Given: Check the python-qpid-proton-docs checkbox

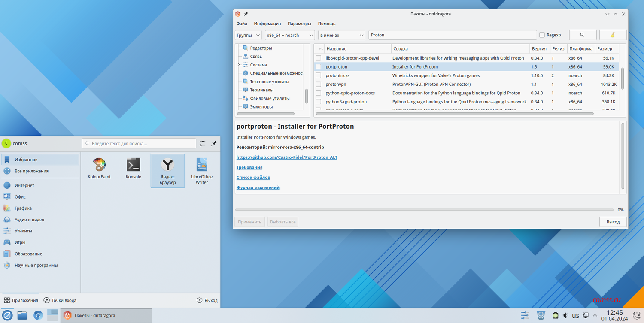Looking at the screenshot, I should (x=318, y=93).
